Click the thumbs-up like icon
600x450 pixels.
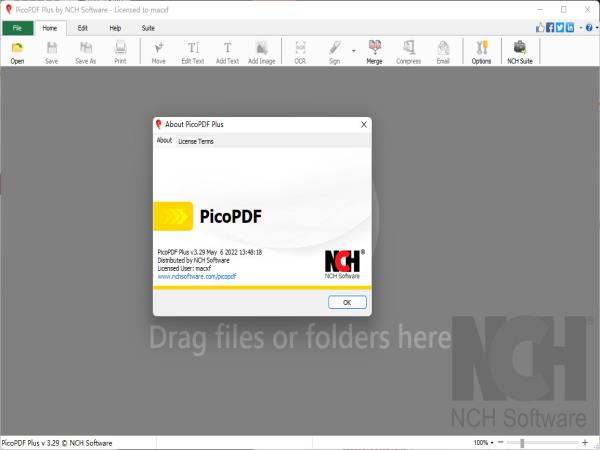540,28
